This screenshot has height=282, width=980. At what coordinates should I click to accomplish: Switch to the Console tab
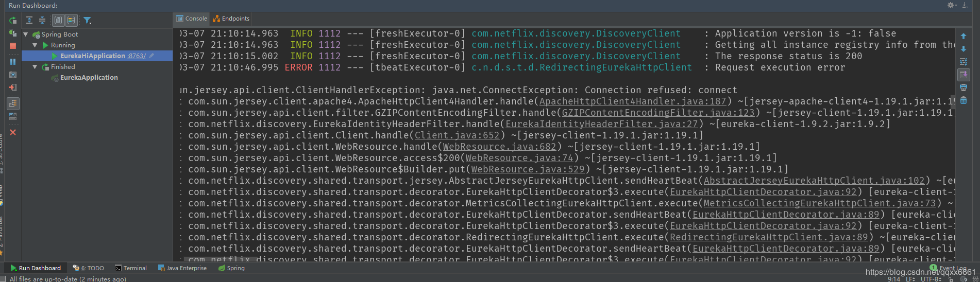tap(192, 19)
